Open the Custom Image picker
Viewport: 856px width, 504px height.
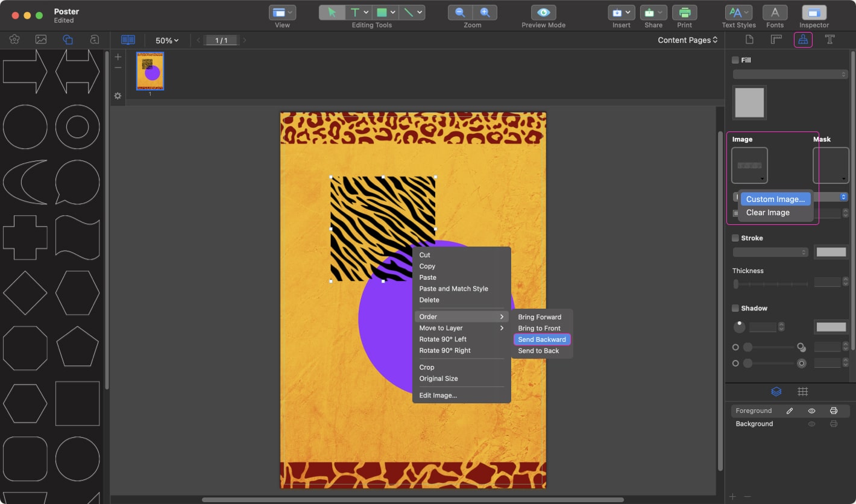[x=775, y=199]
